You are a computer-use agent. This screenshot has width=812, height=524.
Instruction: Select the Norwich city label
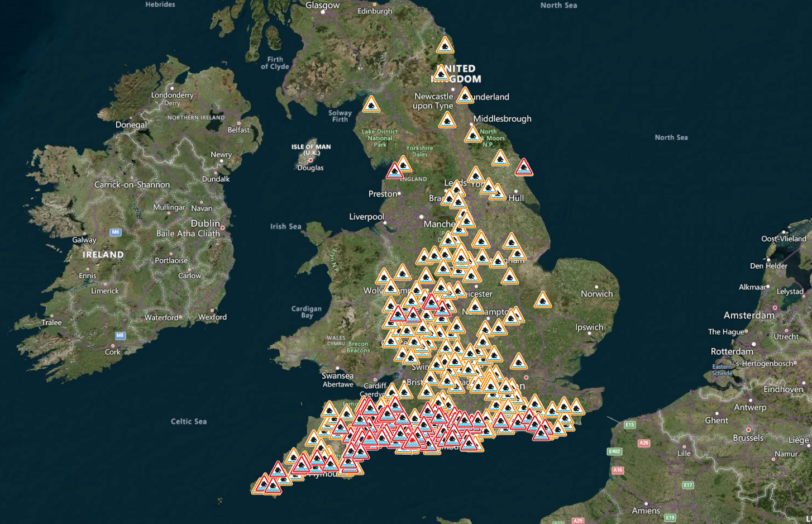coord(596,294)
